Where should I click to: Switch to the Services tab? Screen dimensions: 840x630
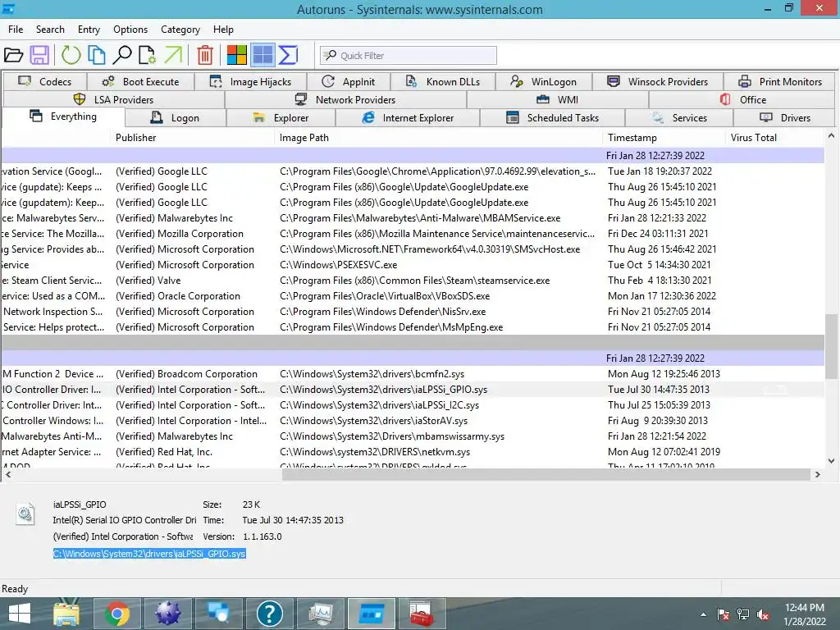(x=679, y=118)
